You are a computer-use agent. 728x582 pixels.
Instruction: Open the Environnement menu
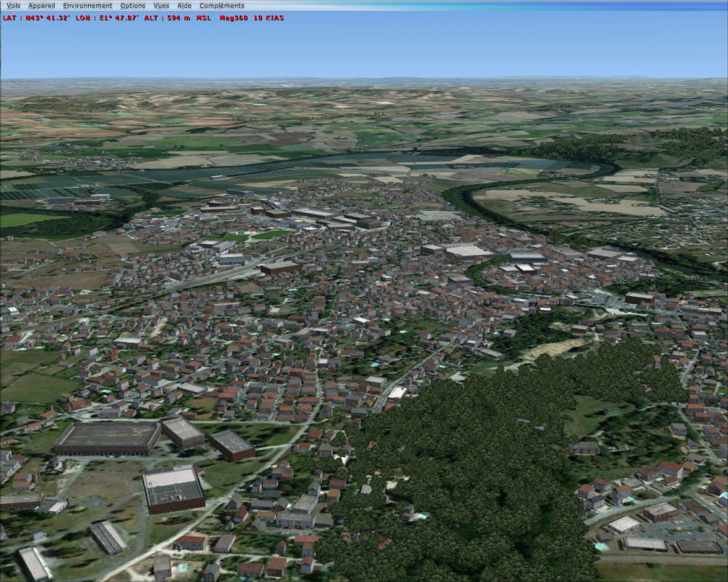point(87,6)
